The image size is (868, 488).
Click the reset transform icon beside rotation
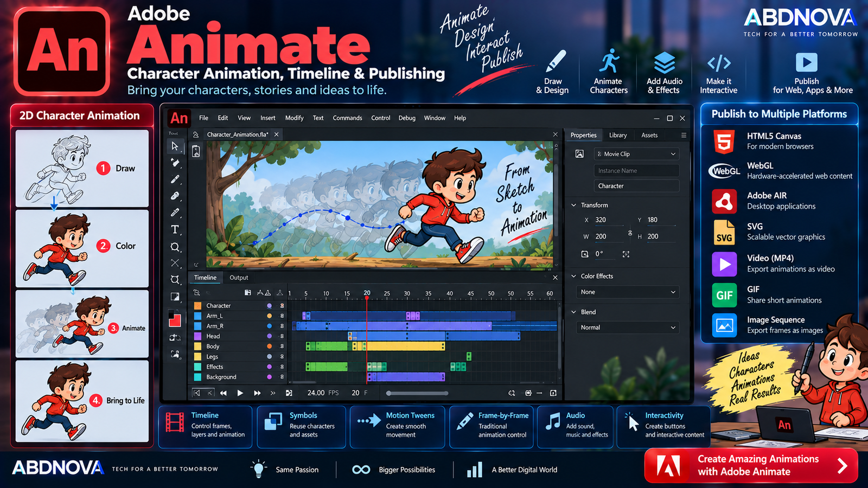coord(626,254)
